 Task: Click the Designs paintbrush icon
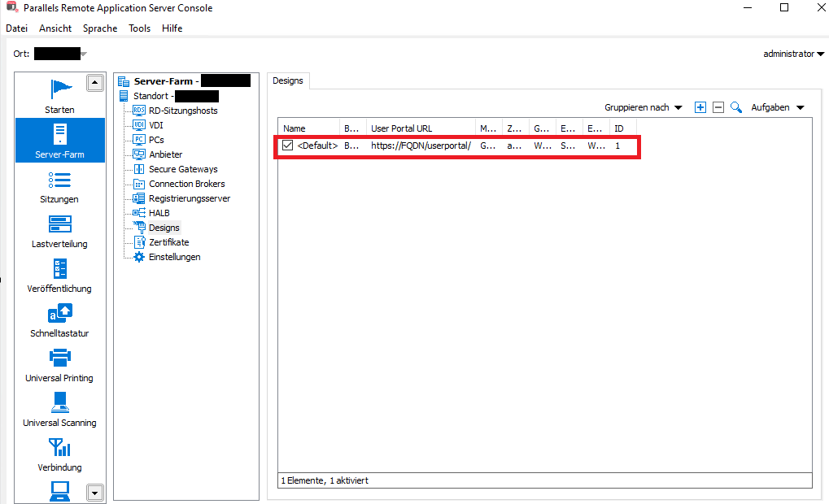click(x=140, y=228)
